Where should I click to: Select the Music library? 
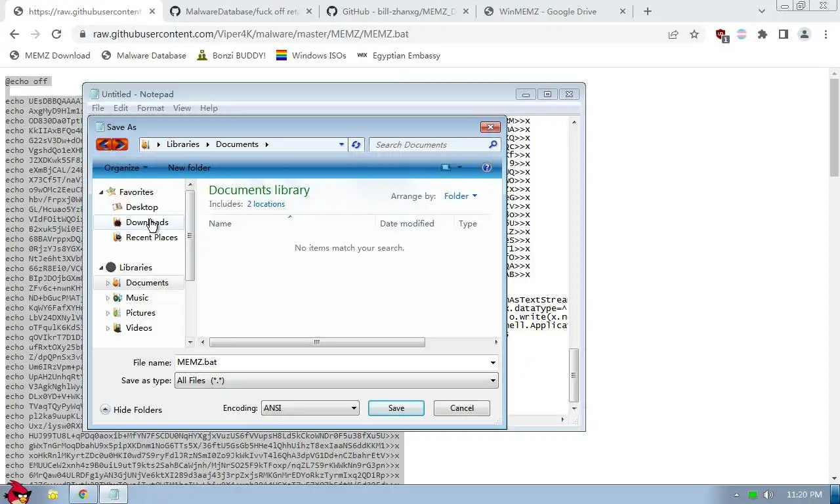[137, 297]
